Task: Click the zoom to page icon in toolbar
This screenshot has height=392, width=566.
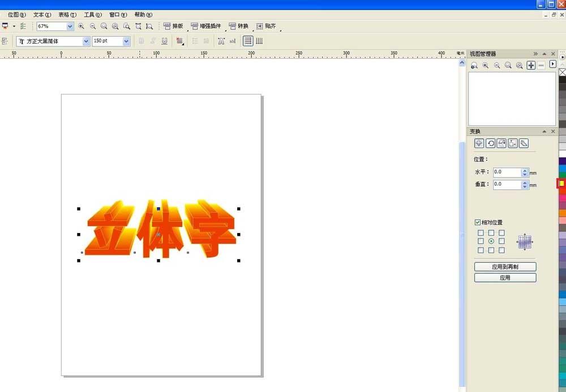Action: 127,27
